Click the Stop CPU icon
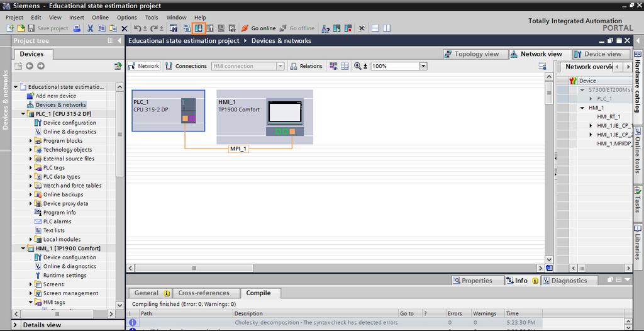The image size is (644, 331). pos(348,28)
